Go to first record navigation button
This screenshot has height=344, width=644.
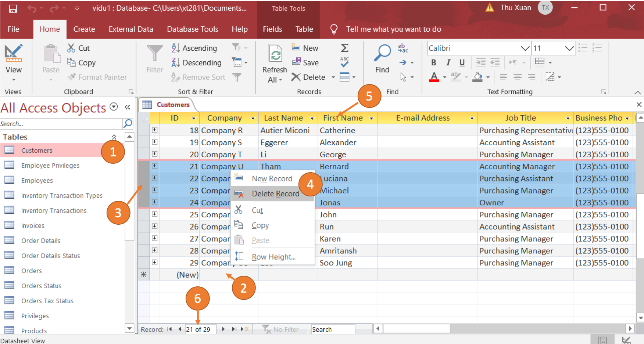[169, 329]
